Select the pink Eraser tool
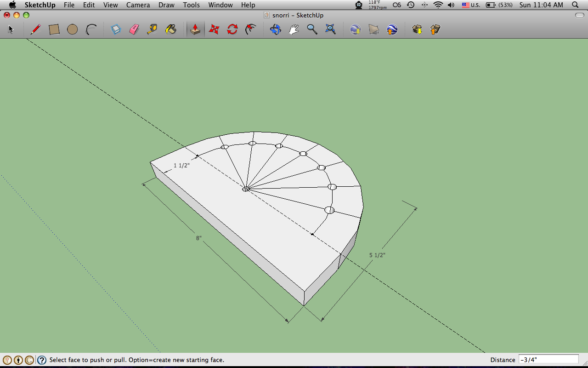The height and width of the screenshot is (368, 588). point(134,29)
